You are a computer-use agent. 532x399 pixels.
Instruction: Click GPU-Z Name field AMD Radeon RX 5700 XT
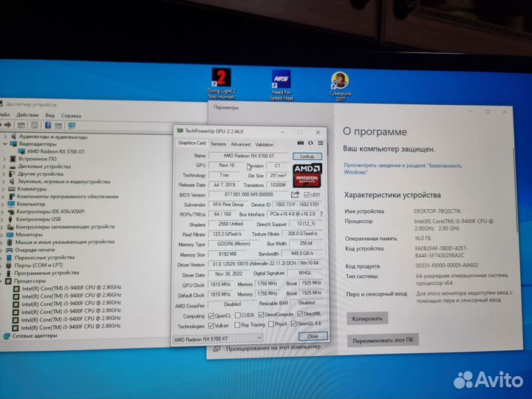pyautogui.click(x=249, y=156)
